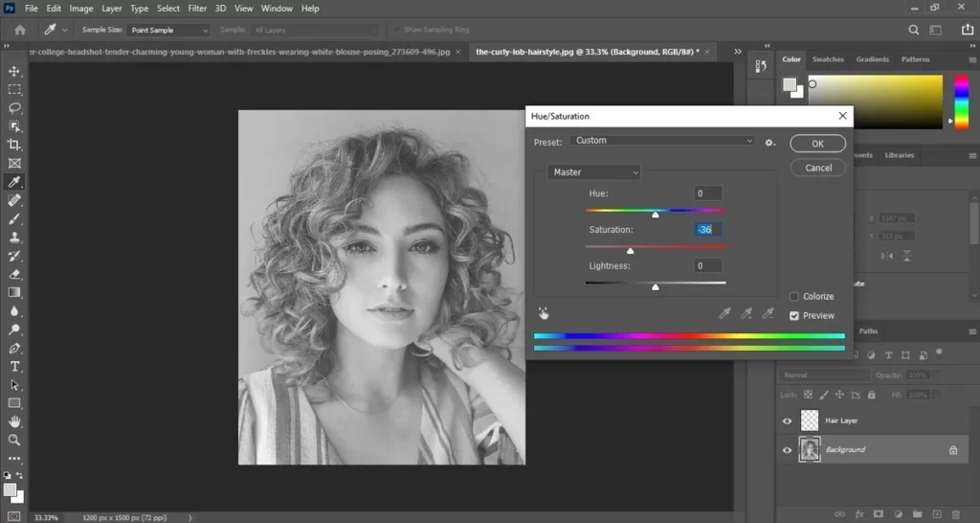Open the Filter menu

point(197,8)
